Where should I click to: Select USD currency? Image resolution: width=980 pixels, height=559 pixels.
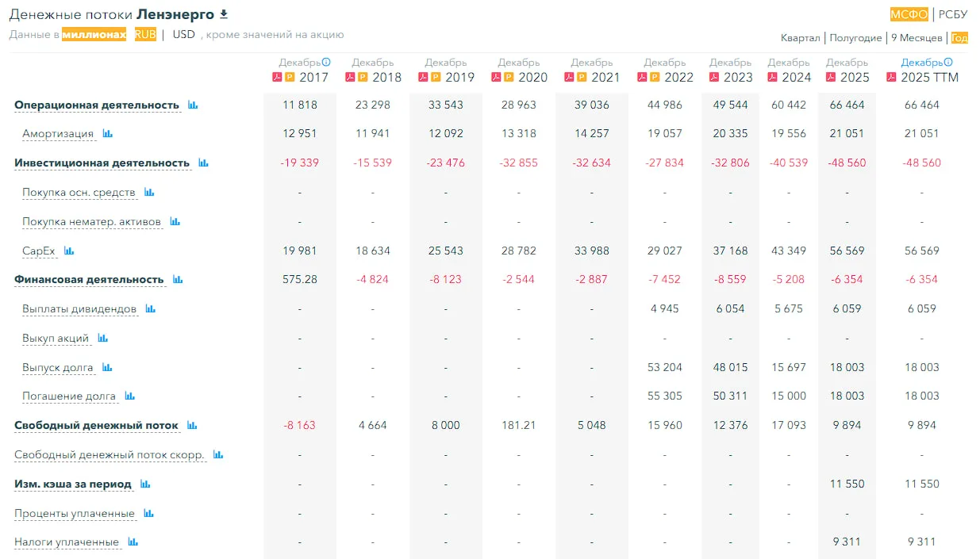click(x=183, y=34)
